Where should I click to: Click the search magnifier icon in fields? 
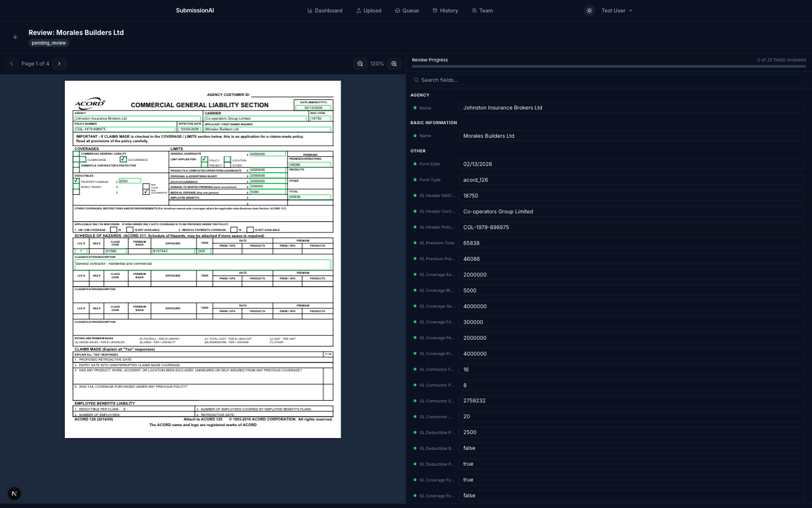pyautogui.click(x=416, y=80)
